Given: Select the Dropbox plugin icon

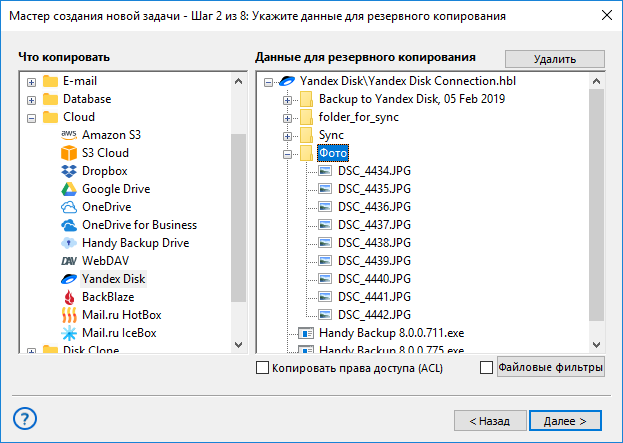Looking at the screenshot, I should (x=69, y=171).
